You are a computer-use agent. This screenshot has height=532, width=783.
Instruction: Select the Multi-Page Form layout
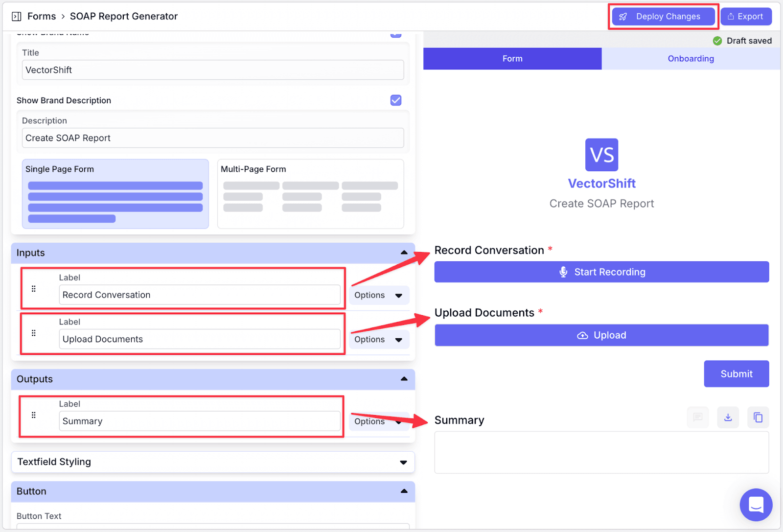pyautogui.click(x=311, y=194)
